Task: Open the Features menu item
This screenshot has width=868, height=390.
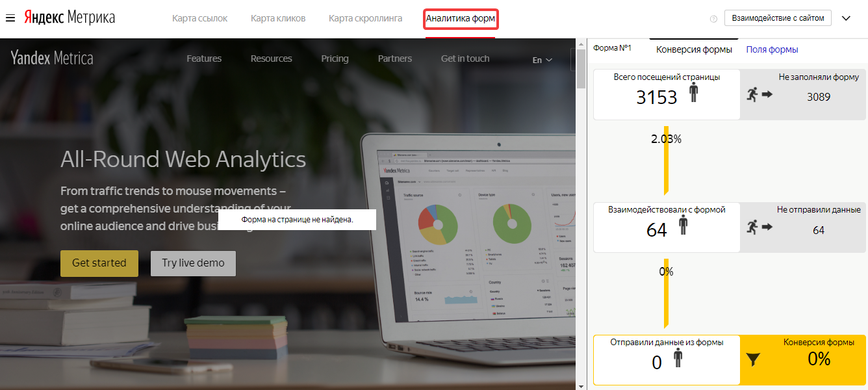Action: pyautogui.click(x=204, y=58)
